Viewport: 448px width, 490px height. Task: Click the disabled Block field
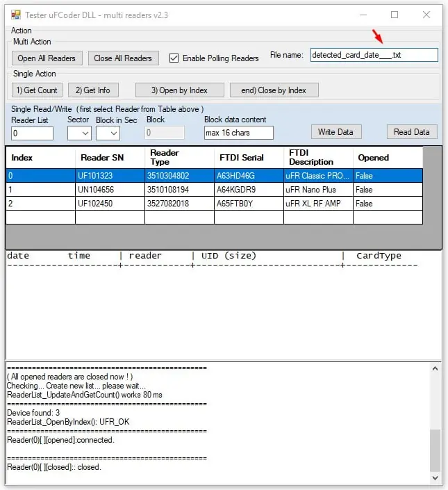point(165,133)
